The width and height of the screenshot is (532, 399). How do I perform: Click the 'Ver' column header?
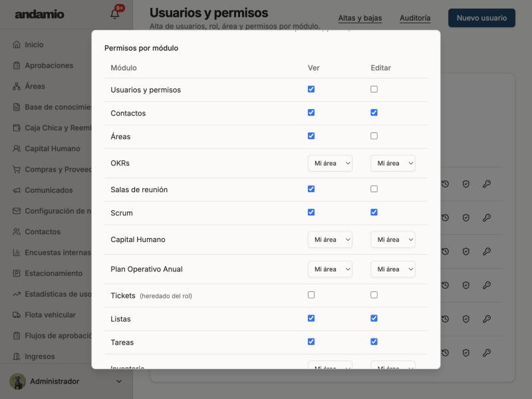(313, 68)
